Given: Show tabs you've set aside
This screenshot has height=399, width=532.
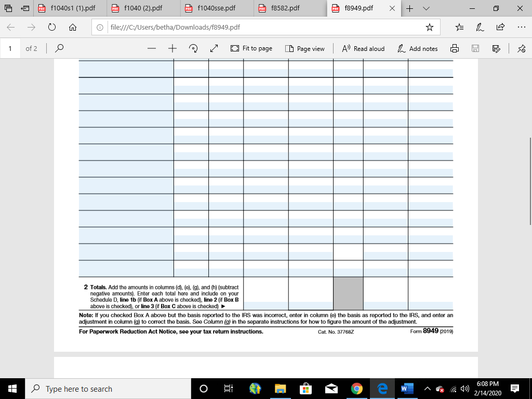Looking at the screenshot, I should click(x=8, y=8).
